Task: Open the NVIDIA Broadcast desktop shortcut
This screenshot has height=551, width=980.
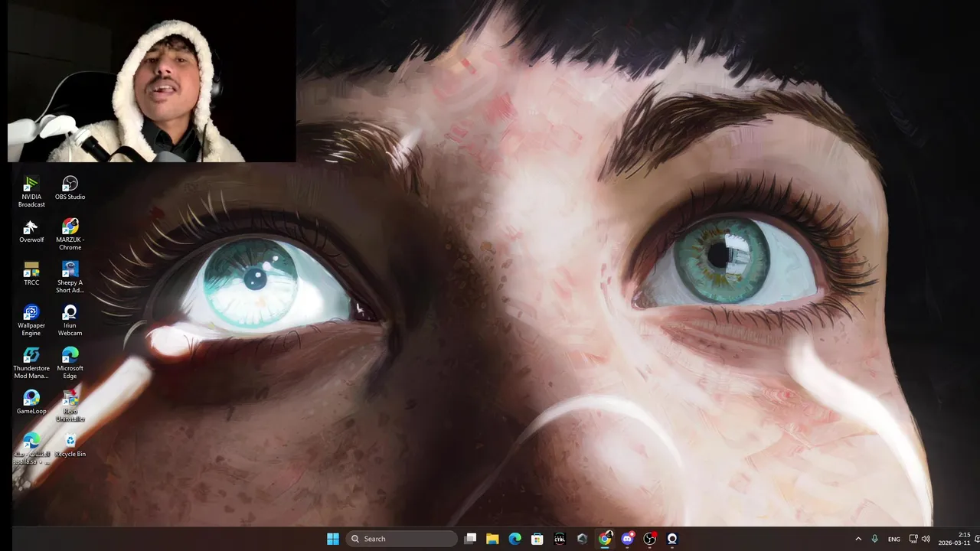Action: pos(31,191)
